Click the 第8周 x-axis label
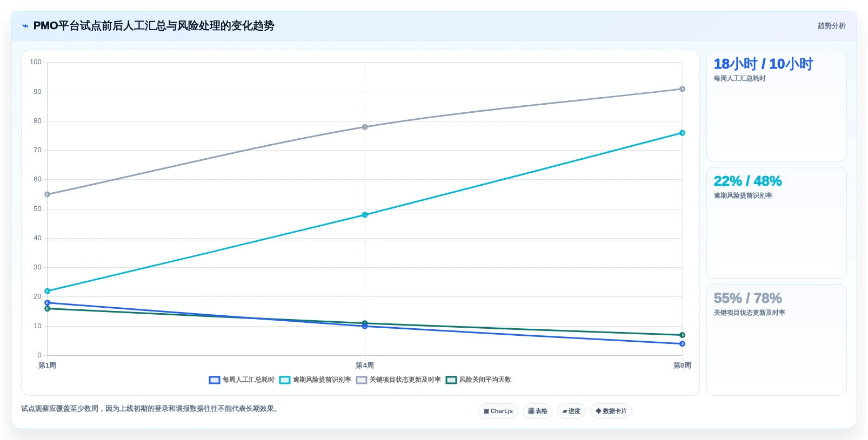This screenshot has height=440, width=868. click(682, 365)
